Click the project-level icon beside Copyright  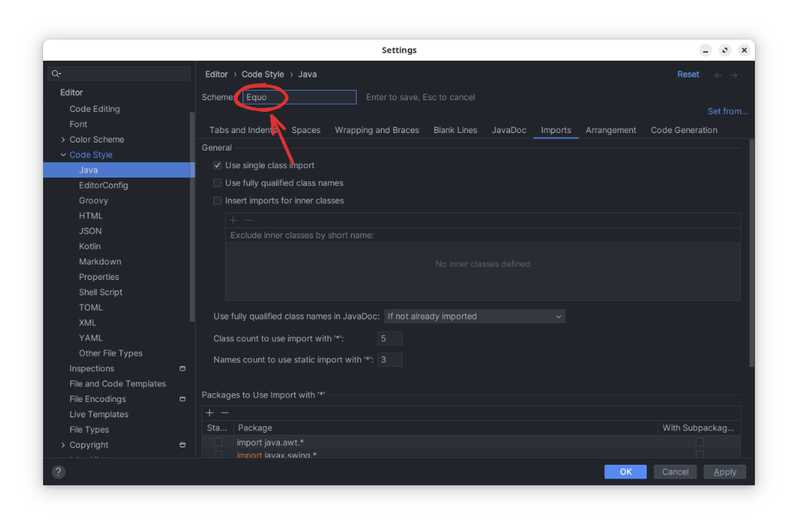(182, 445)
